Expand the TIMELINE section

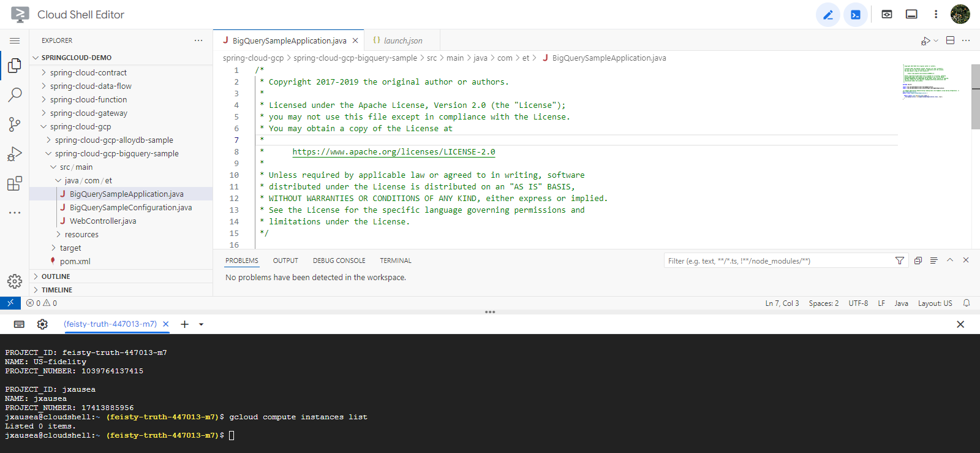pyautogui.click(x=121, y=290)
